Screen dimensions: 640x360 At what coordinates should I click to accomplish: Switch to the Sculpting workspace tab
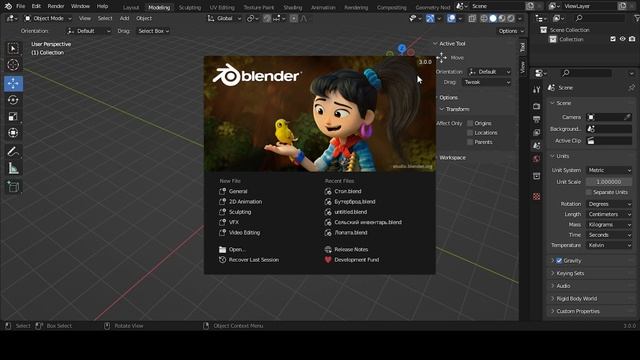click(190, 7)
